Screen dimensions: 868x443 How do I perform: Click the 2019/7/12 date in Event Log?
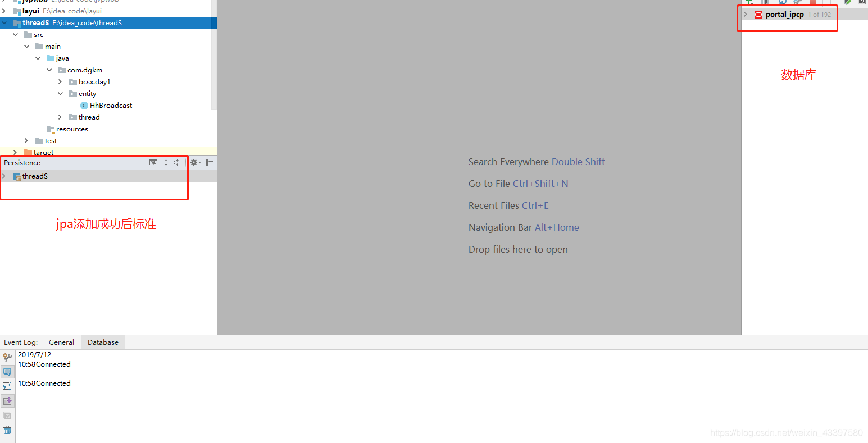point(34,355)
